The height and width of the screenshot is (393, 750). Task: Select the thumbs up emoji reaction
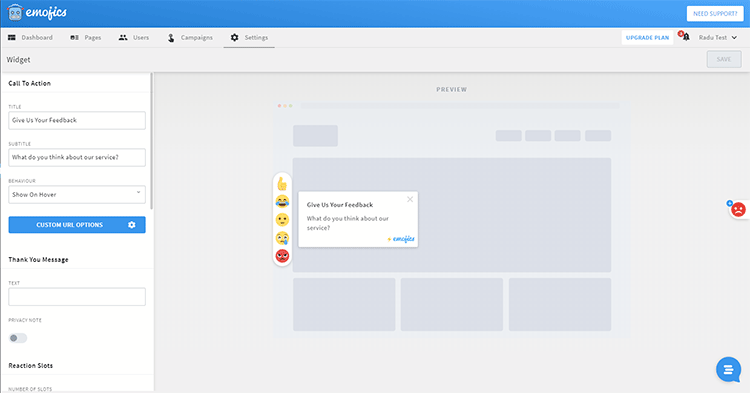[282, 184]
